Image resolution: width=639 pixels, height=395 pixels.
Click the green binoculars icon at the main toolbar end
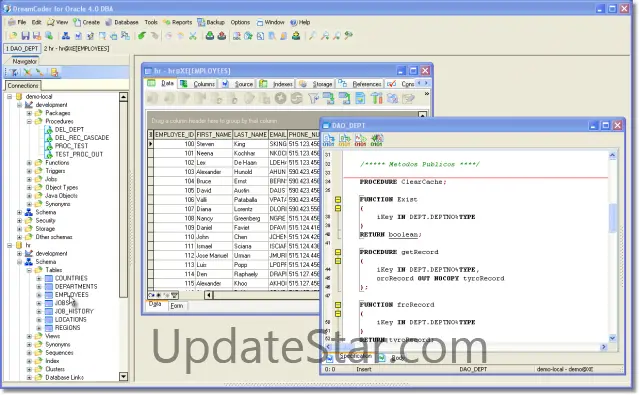coord(348,36)
